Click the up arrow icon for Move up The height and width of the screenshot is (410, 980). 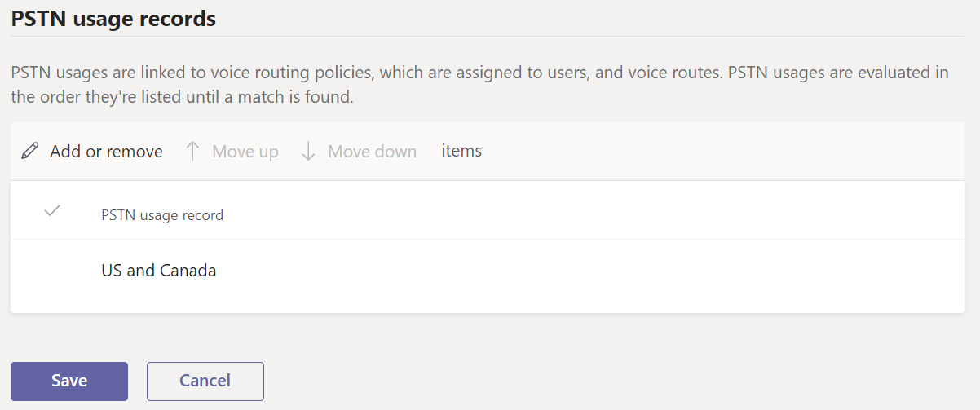(192, 152)
